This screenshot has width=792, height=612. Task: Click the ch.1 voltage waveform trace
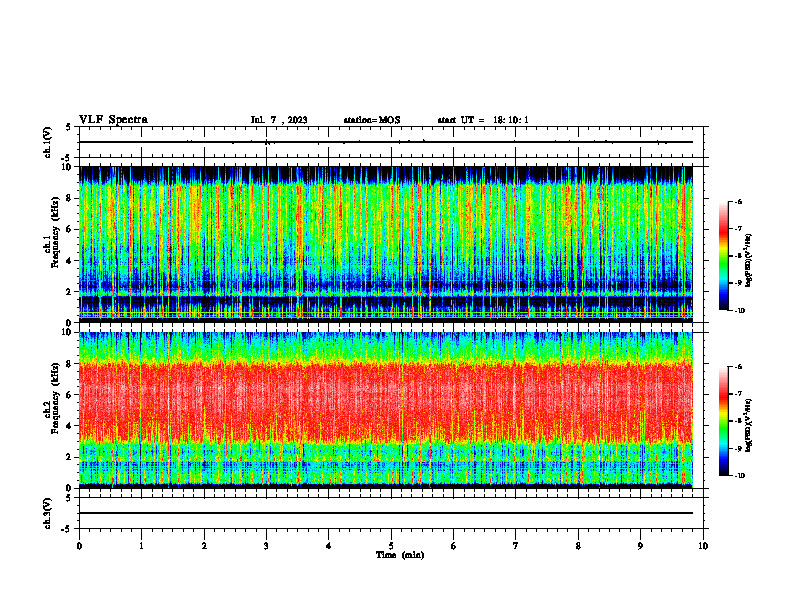coord(386,142)
